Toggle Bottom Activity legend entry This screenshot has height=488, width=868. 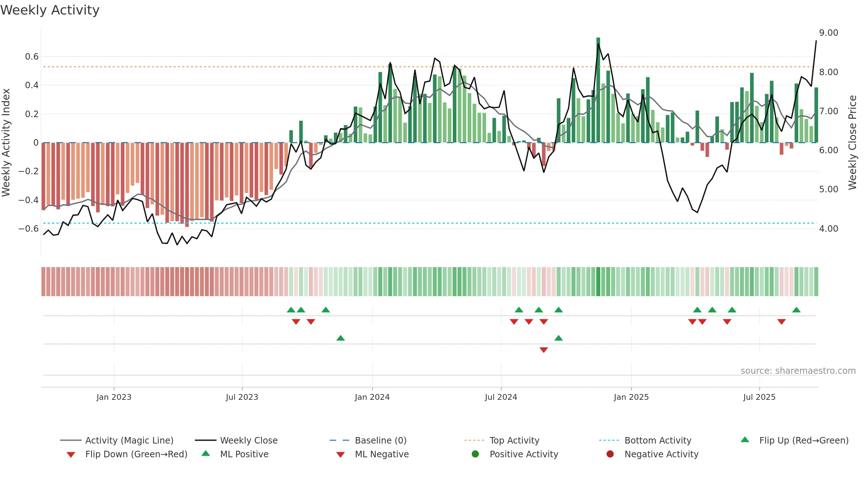click(x=645, y=440)
